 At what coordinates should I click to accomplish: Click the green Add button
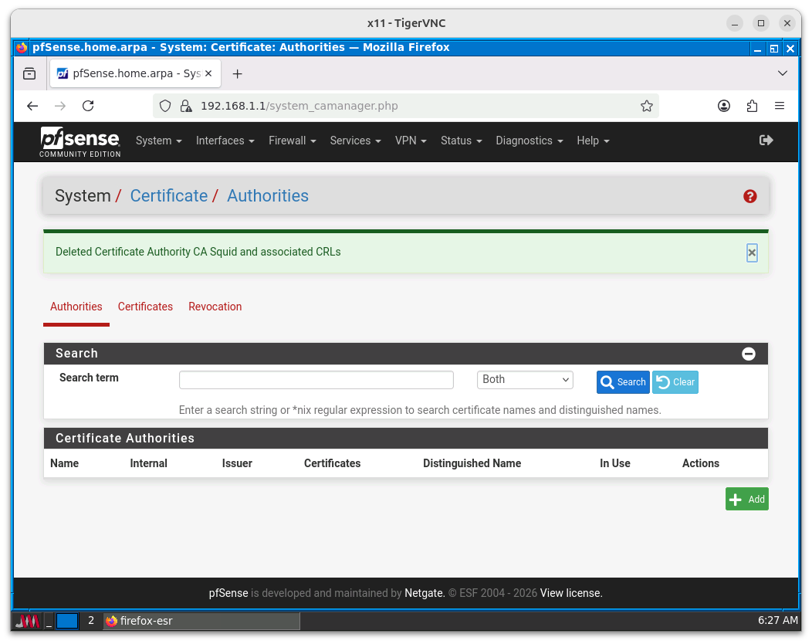tap(746, 499)
